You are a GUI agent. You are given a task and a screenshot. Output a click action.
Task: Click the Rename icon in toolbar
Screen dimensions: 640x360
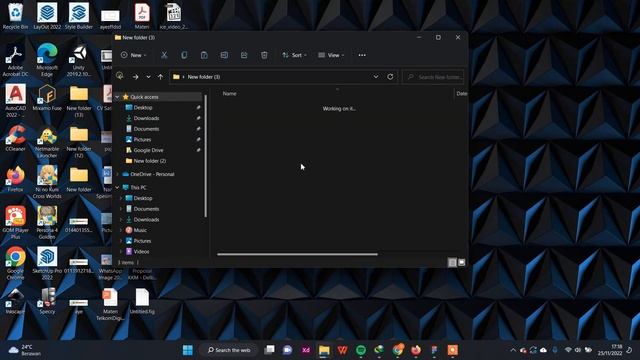click(x=224, y=55)
